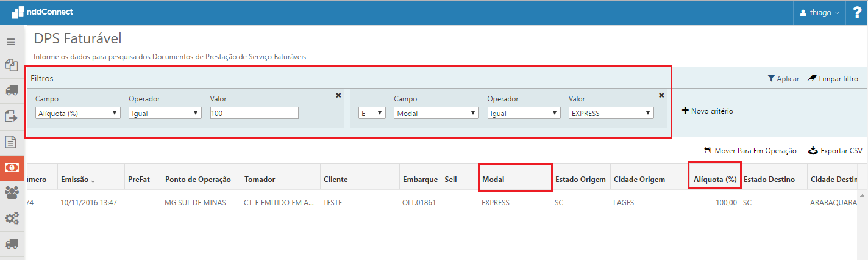The width and height of the screenshot is (868, 276).
Task: Add a filter with Novo critério
Action: pyautogui.click(x=707, y=111)
